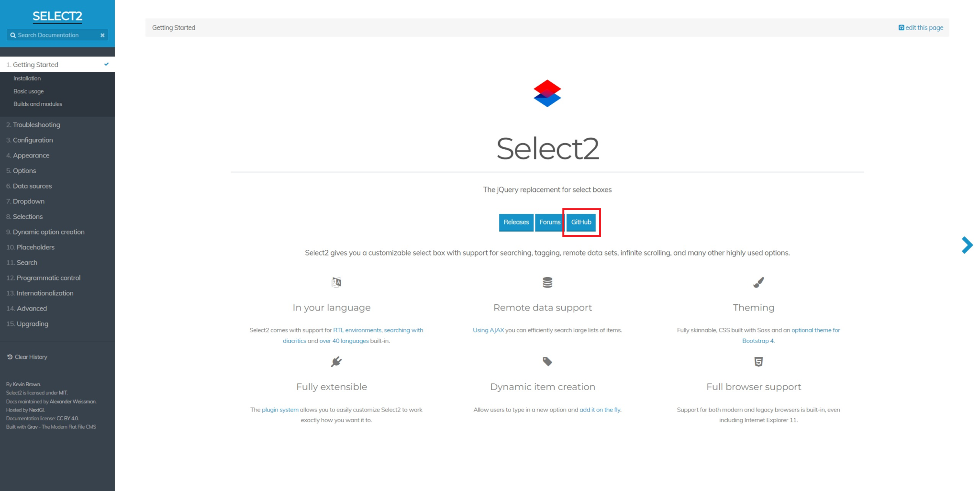Click the Clear History icon in sidebar
Viewport: 980px width, 491px height.
point(9,357)
